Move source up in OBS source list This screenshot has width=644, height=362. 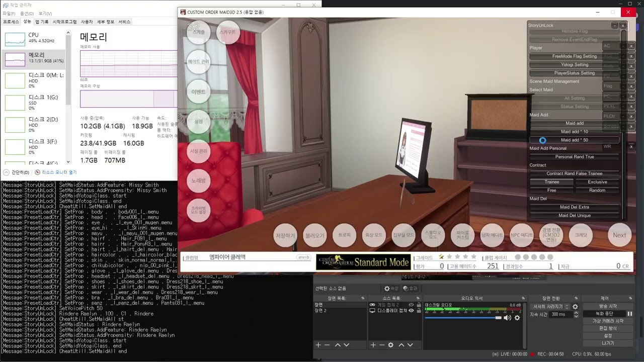coord(401,345)
